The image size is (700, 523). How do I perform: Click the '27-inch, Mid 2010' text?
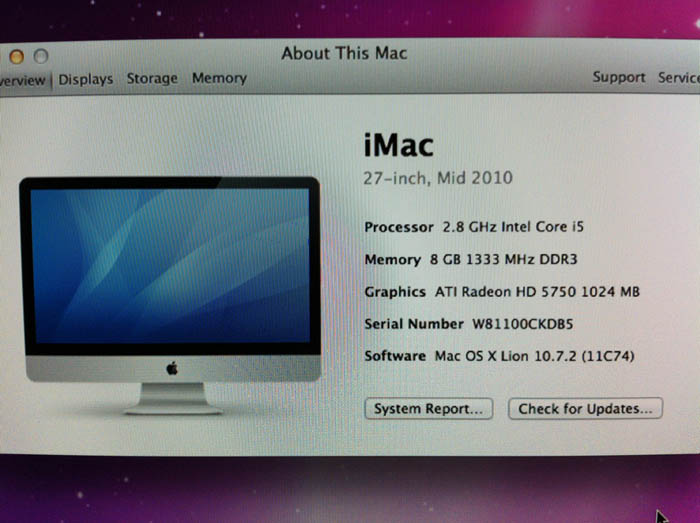point(438,178)
